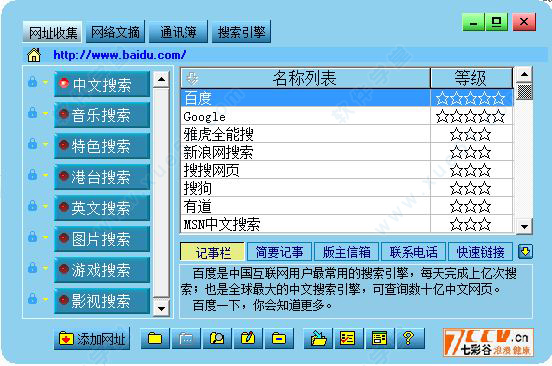Open the 搜索引擎 tab

(241, 32)
